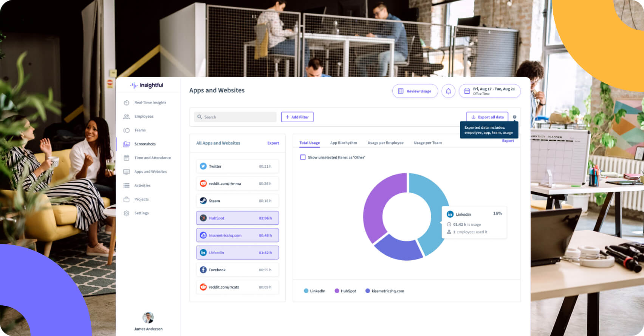Click the Linkedin icon in app list
The height and width of the screenshot is (336, 644).
[203, 253]
